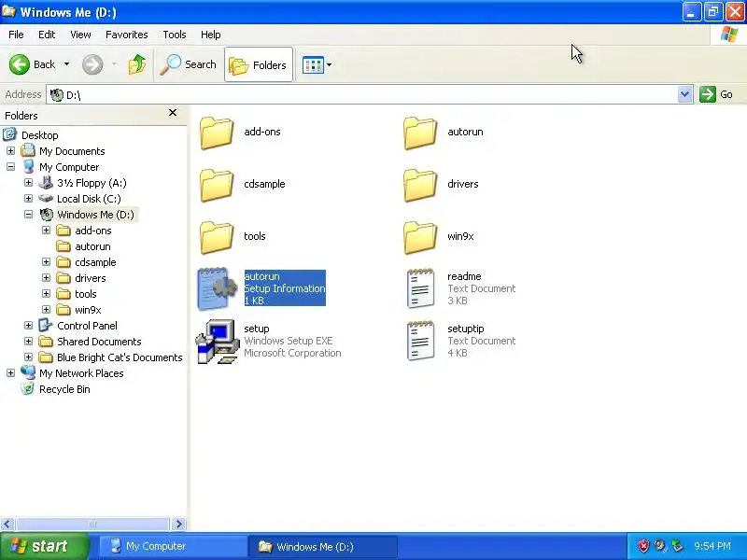The width and height of the screenshot is (747, 560).
Task: Click the Search magnifier toolbar button
Action: pos(188,64)
